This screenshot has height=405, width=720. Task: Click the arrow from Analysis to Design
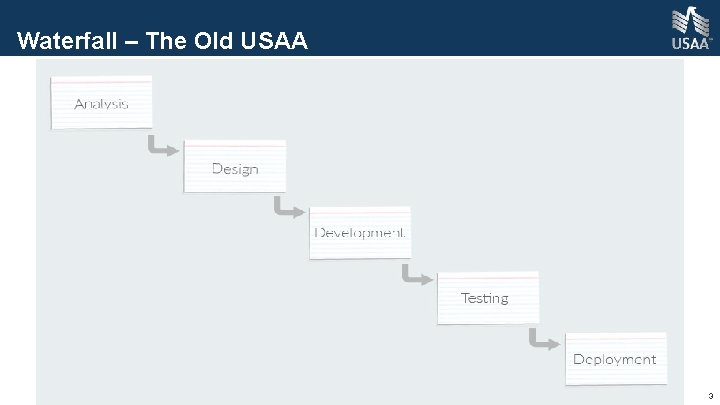[163, 148]
